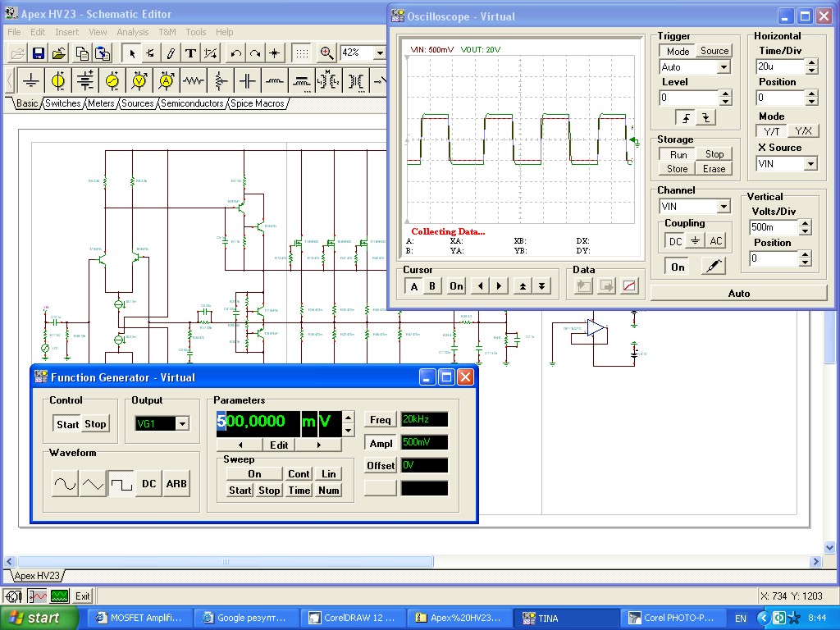This screenshot has width=840, height=630.
Task: Click the Paste toolbar icon
Action: click(103, 53)
